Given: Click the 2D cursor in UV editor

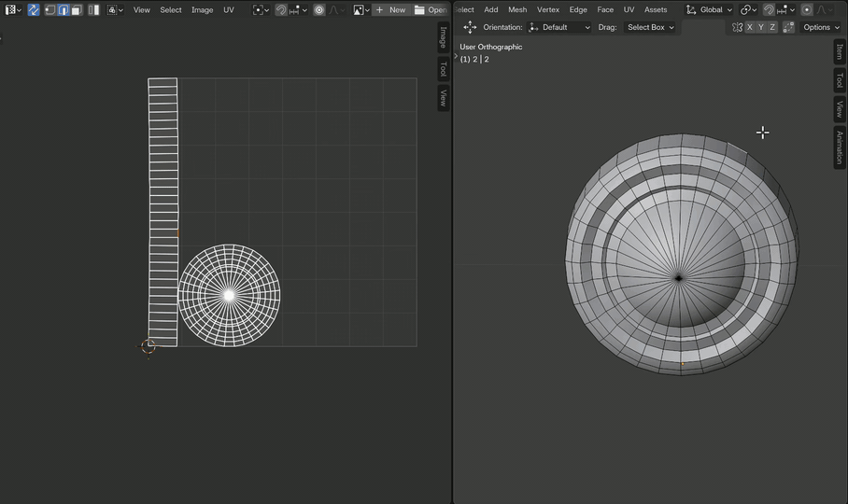Looking at the screenshot, I should 148,346.
